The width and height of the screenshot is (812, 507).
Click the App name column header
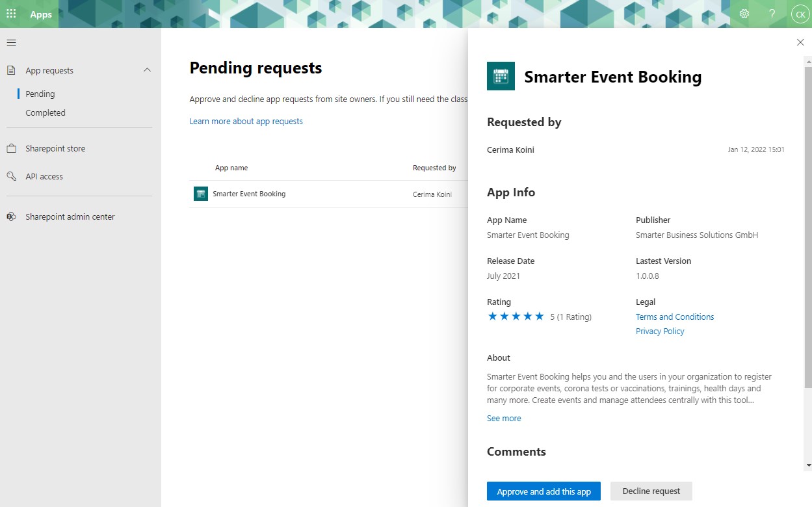point(231,168)
